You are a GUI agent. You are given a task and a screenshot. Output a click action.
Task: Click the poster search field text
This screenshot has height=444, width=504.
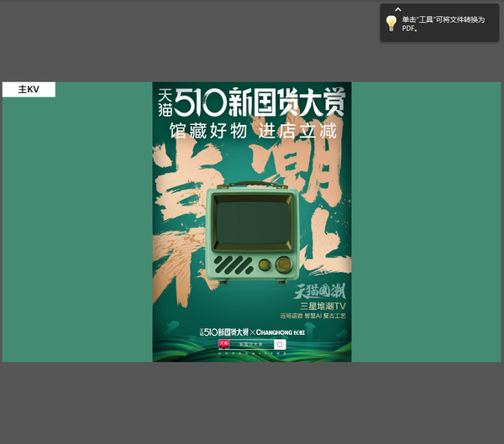251,344
